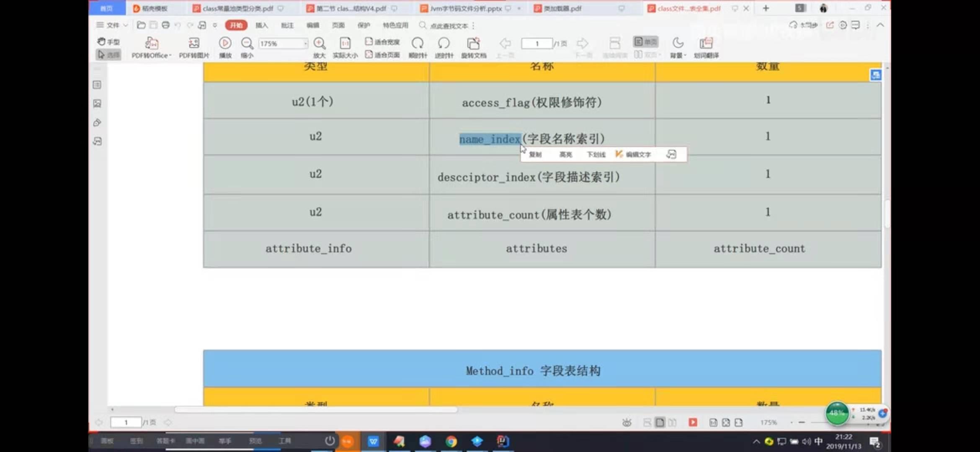Viewport: 980px width, 452px height.
Task: Open attachments icon in left sidebar
Action: tap(97, 123)
